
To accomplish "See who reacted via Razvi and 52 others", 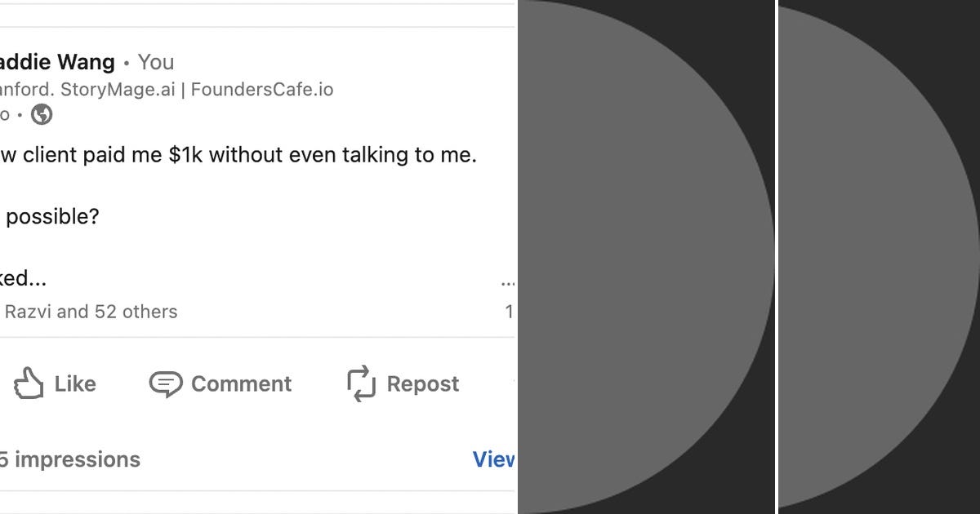I will coord(90,312).
